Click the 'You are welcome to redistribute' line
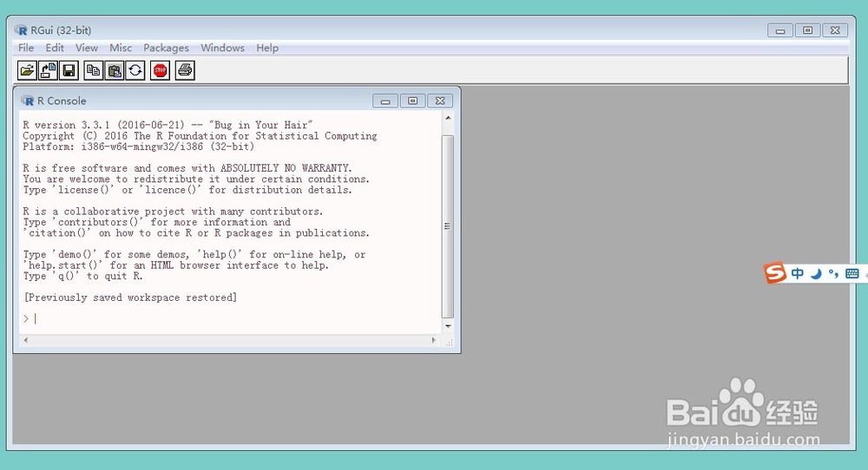This screenshot has width=868, height=470. pos(196,180)
